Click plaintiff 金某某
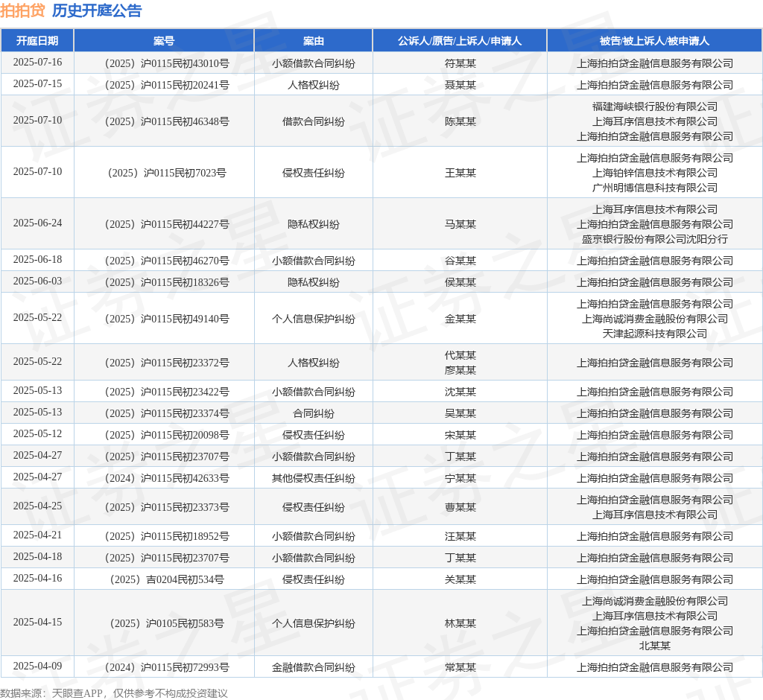The height and width of the screenshot is (700, 763). (x=460, y=319)
